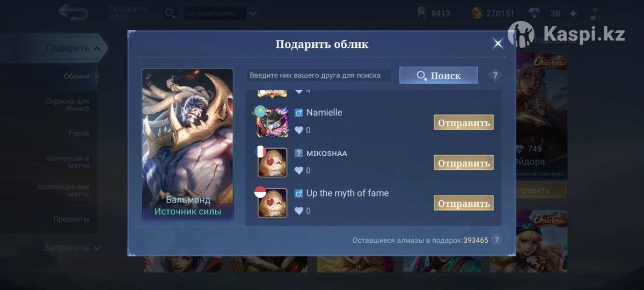Click MIKOSHAA's avatar picture

[x=273, y=162]
